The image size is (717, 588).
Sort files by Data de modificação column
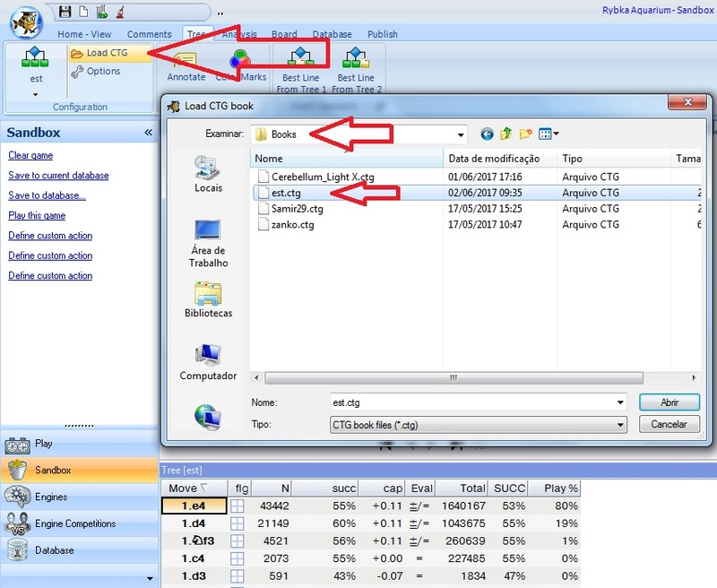point(500,159)
